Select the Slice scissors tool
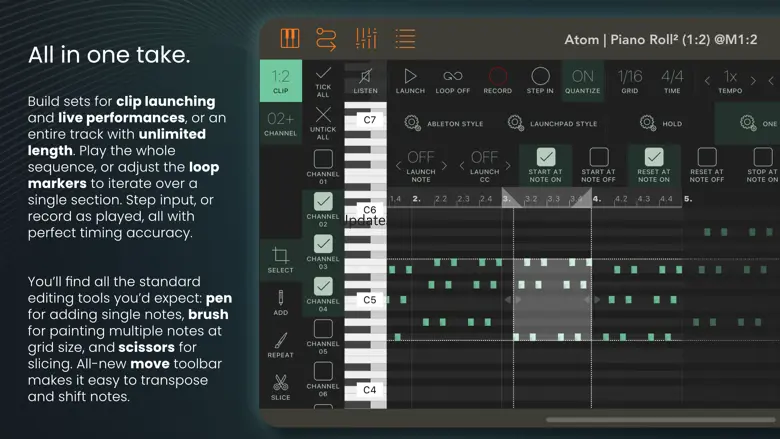Viewport: 780px width, 439px height. pyautogui.click(x=281, y=386)
